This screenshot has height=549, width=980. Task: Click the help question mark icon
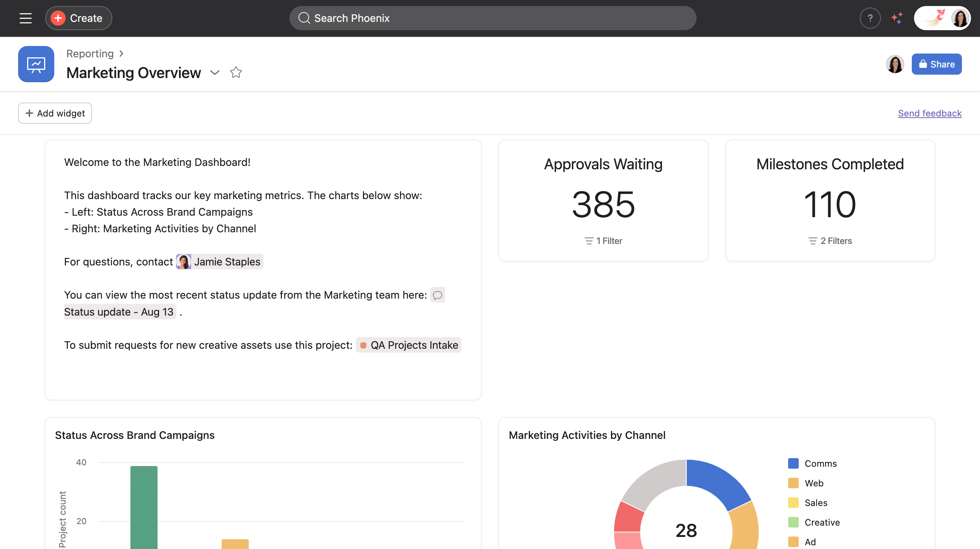[x=870, y=18]
